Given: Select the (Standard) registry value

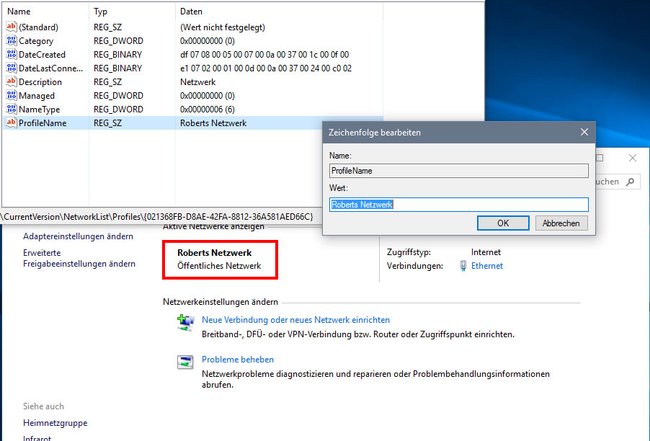Looking at the screenshot, I should (38, 27).
